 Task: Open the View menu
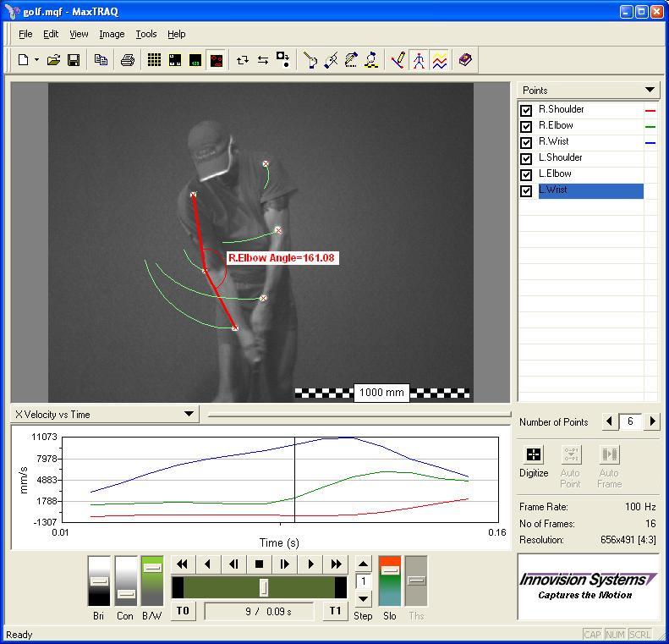(x=79, y=34)
